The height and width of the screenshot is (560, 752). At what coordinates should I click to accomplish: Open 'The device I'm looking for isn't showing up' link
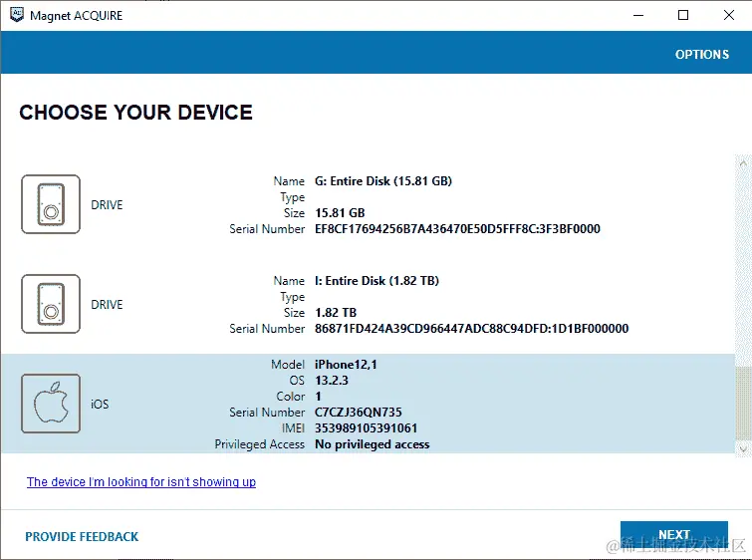(141, 482)
